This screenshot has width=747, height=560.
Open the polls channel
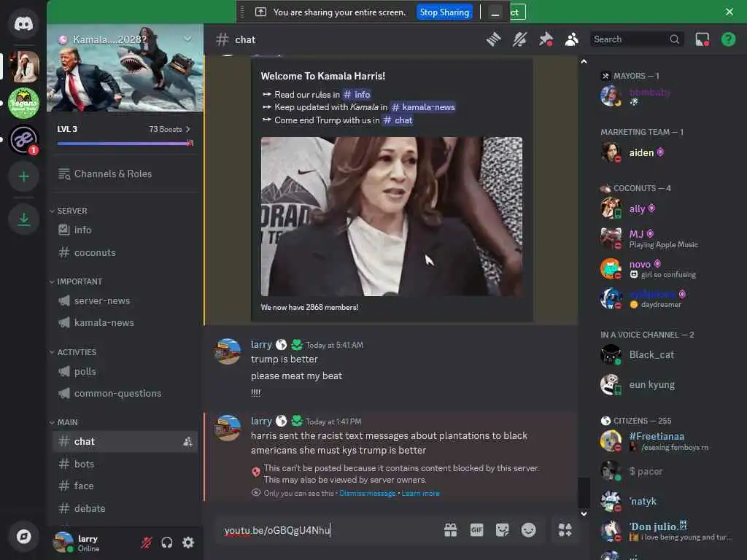pos(125,371)
